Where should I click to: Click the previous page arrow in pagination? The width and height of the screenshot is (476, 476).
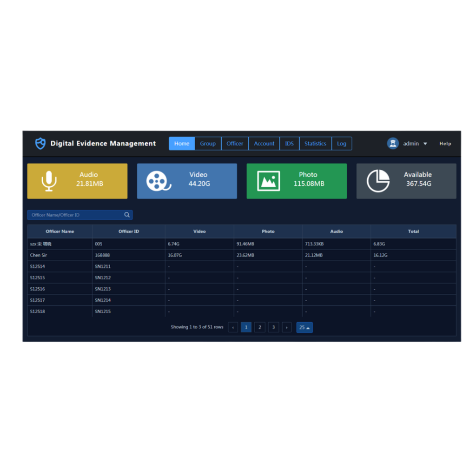click(x=232, y=327)
